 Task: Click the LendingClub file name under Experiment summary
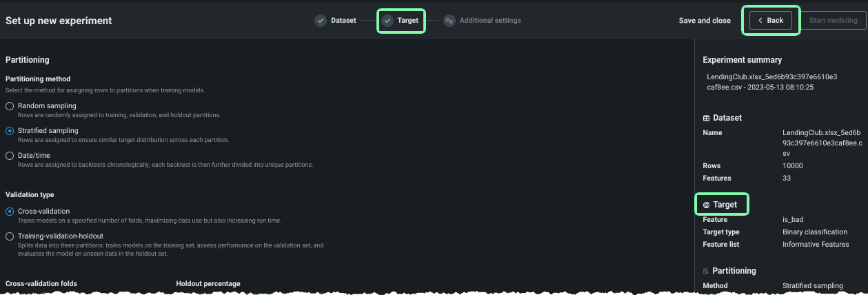pos(771,82)
